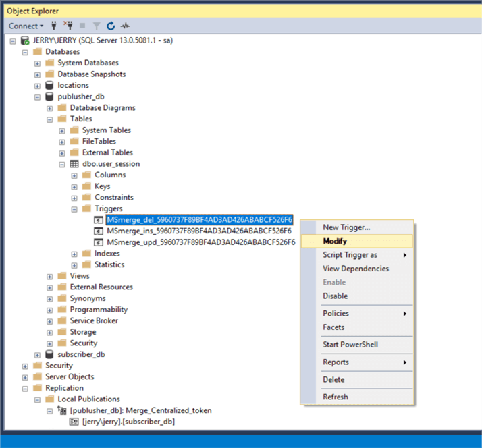Click the dbo.user_session table icon
Image resolution: width=482 pixels, height=448 pixels.
click(x=74, y=164)
